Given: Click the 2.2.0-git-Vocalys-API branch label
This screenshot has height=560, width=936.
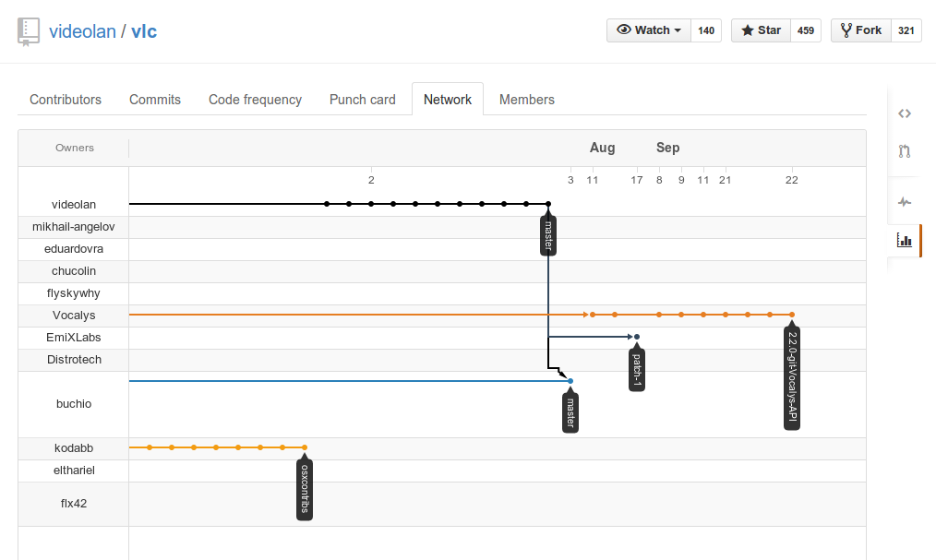Looking at the screenshot, I should tap(792, 375).
